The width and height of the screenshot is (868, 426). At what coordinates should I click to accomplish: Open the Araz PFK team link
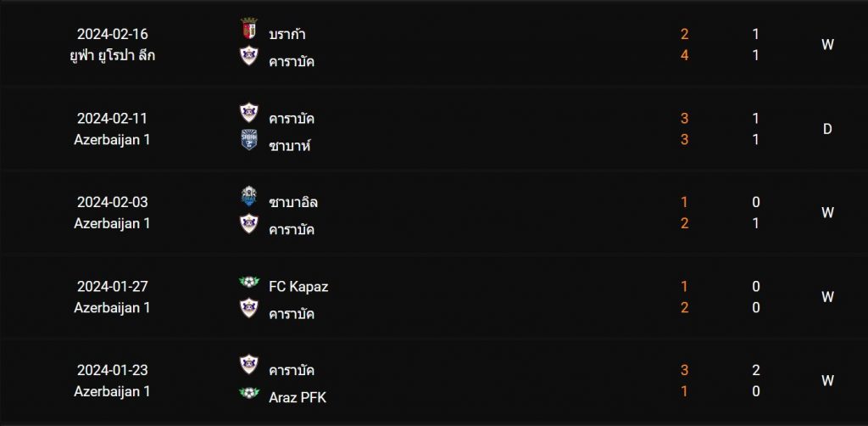298,398
